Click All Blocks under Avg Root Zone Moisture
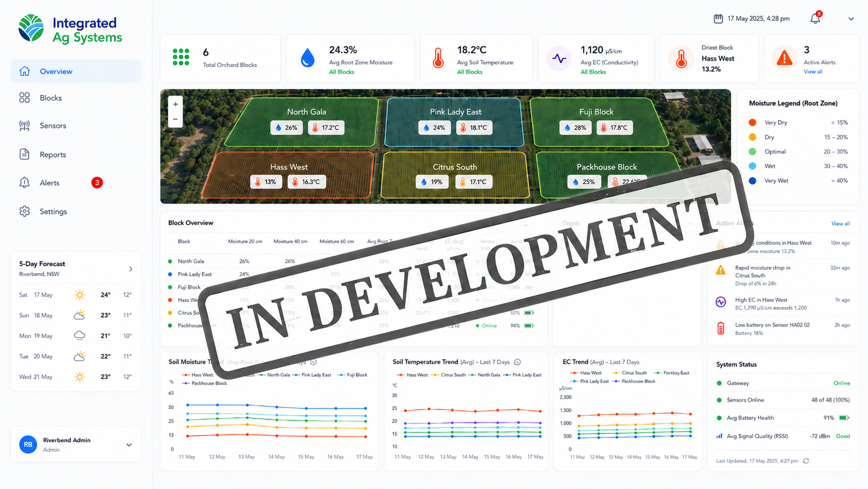 pos(342,72)
